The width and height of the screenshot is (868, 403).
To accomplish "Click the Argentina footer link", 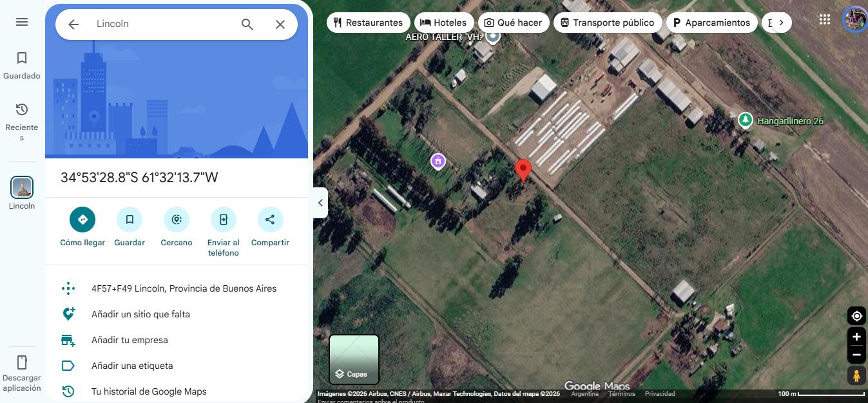I will (x=585, y=394).
